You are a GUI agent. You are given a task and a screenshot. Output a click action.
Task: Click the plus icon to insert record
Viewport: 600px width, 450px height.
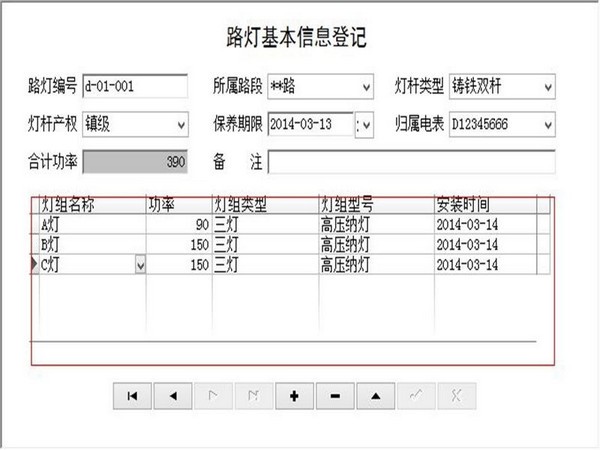click(294, 396)
